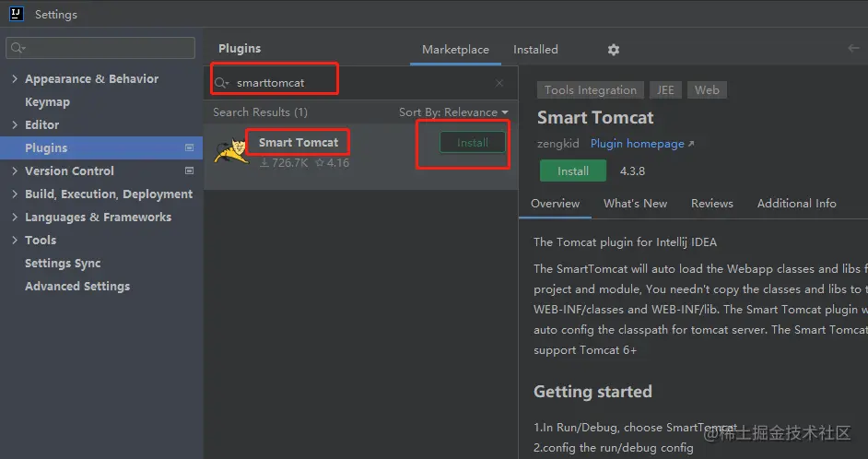Click Install button in search result row
This screenshot has height=459, width=868.
coord(472,142)
